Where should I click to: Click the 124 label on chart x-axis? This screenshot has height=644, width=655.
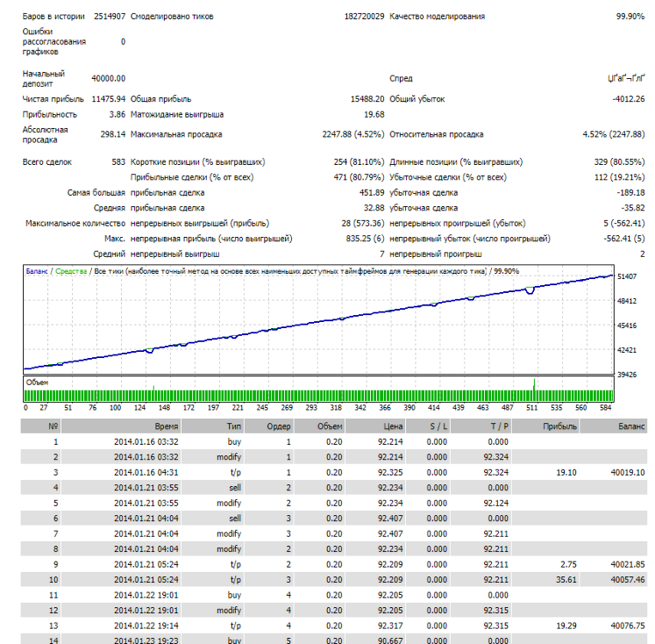[140, 408]
